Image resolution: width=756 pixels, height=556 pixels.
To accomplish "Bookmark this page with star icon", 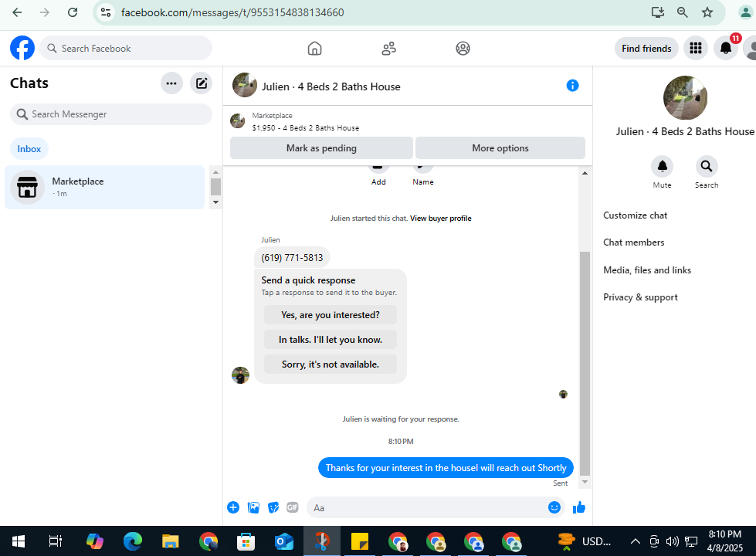I will (x=707, y=12).
